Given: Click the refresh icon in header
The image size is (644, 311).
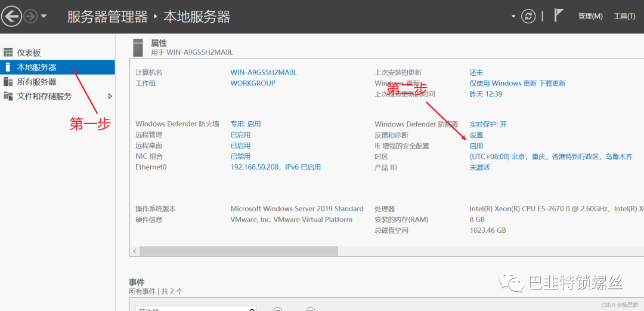Looking at the screenshot, I should point(528,17).
